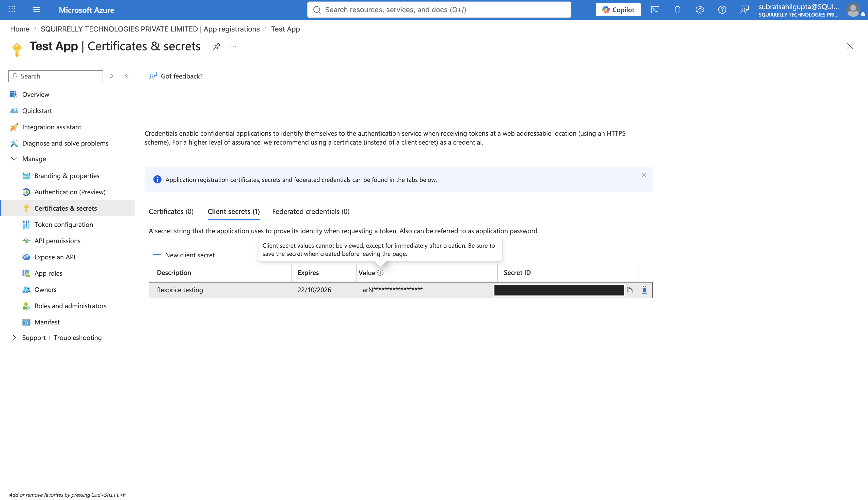Click Home in the breadcrumb

[x=20, y=29]
